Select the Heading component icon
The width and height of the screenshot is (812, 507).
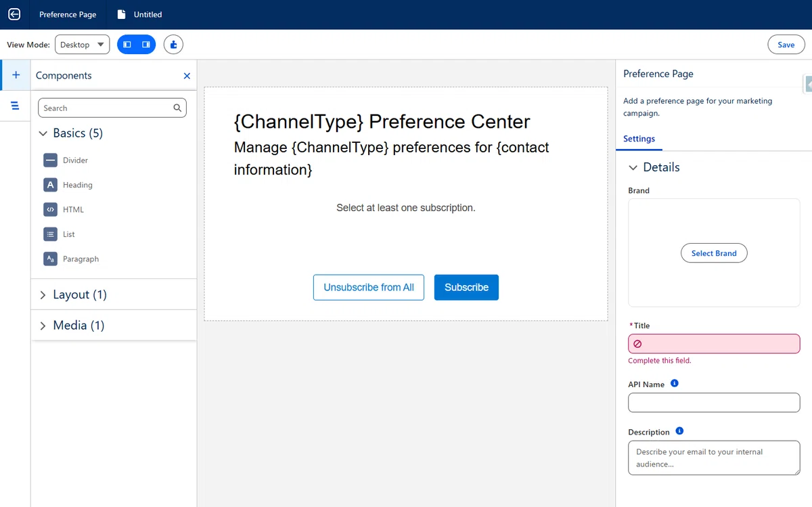tap(50, 185)
